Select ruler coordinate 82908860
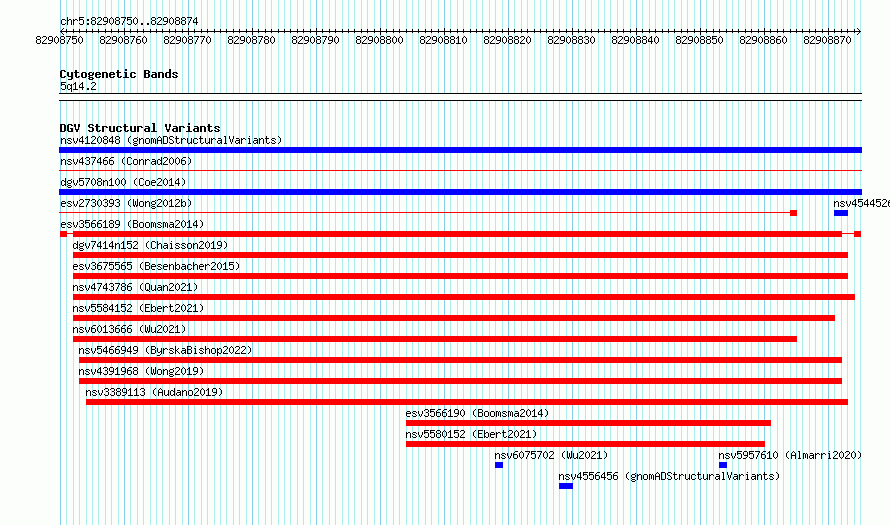 [x=763, y=40]
